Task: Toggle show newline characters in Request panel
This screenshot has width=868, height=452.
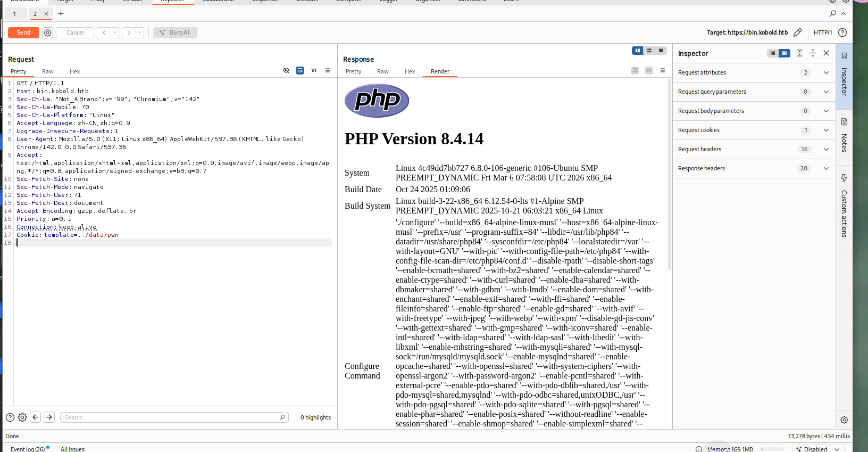Action: point(314,70)
